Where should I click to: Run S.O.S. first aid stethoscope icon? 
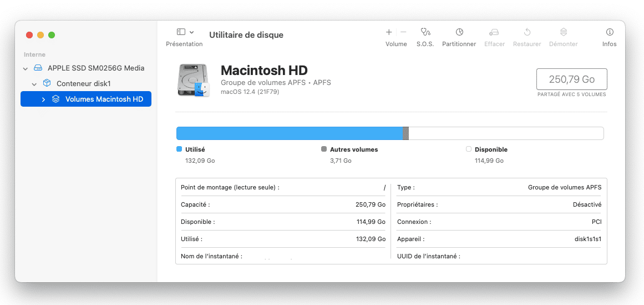click(x=425, y=32)
